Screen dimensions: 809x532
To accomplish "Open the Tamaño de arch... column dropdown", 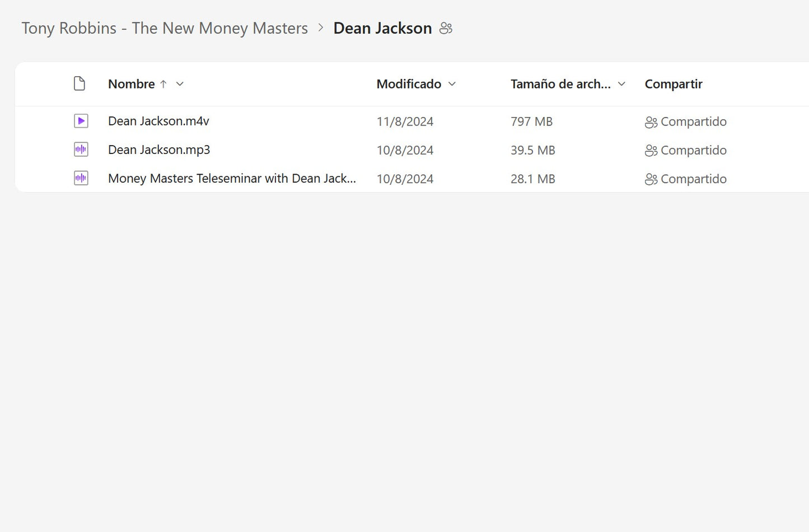I will (x=621, y=84).
